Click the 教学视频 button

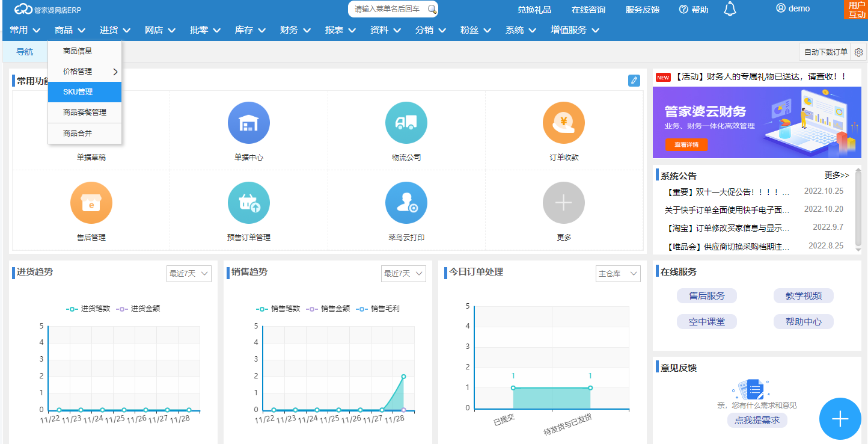(804, 296)
